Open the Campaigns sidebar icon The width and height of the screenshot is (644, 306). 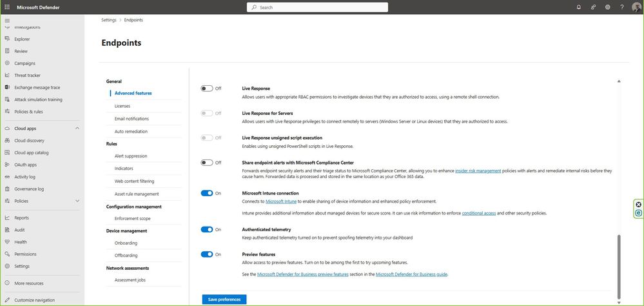click(x=7, y=63)
